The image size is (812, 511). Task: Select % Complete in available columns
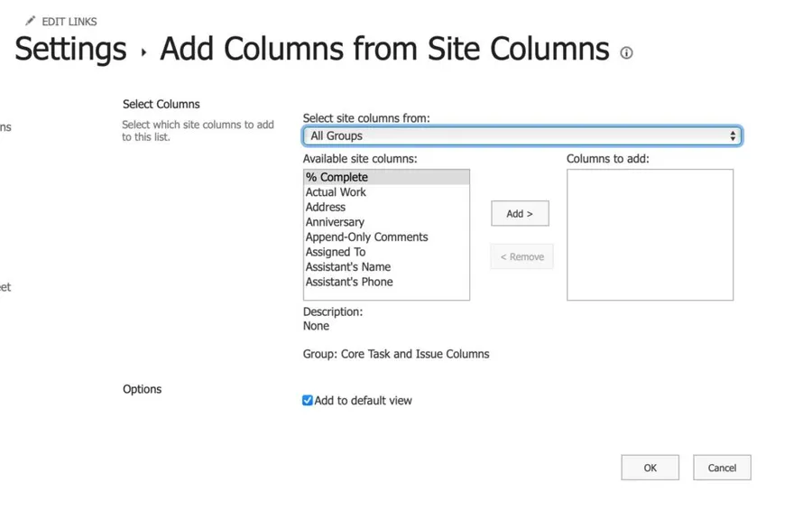pos(337,178)
